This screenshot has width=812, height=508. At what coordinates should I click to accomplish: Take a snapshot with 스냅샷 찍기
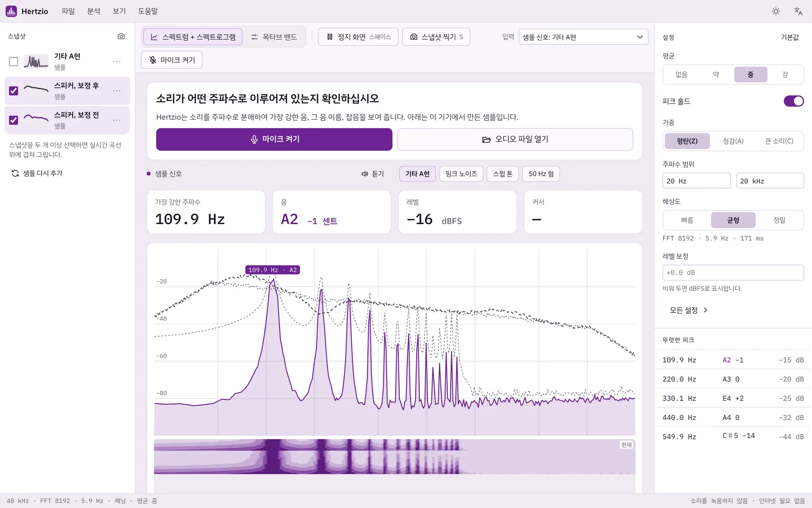click(436, 37)
